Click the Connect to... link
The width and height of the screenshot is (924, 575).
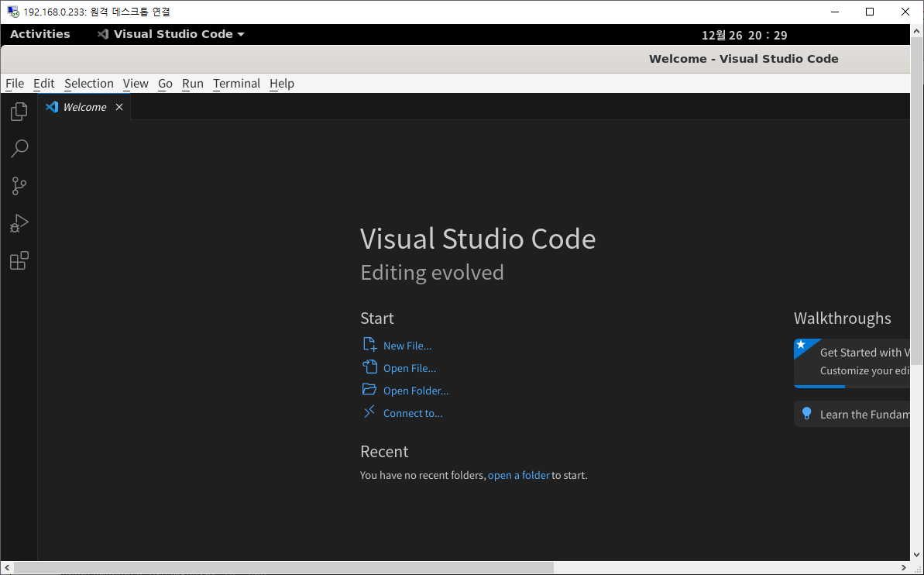coord(413,413)
